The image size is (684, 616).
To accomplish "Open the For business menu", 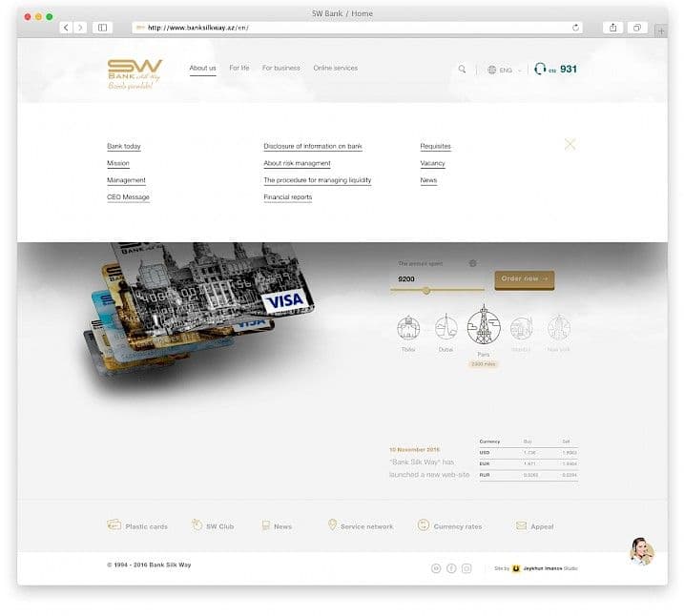I will 280,68.
